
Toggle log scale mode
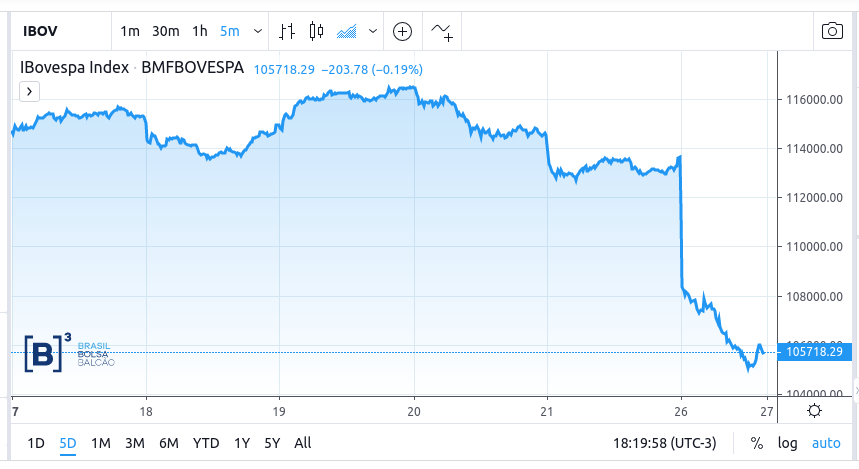(788, 443)
